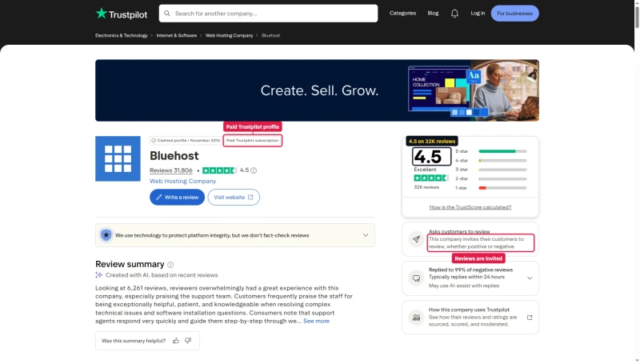Click the Bluehost grid logo
This screenshot has height=364, width=640.
pos(118,158)
